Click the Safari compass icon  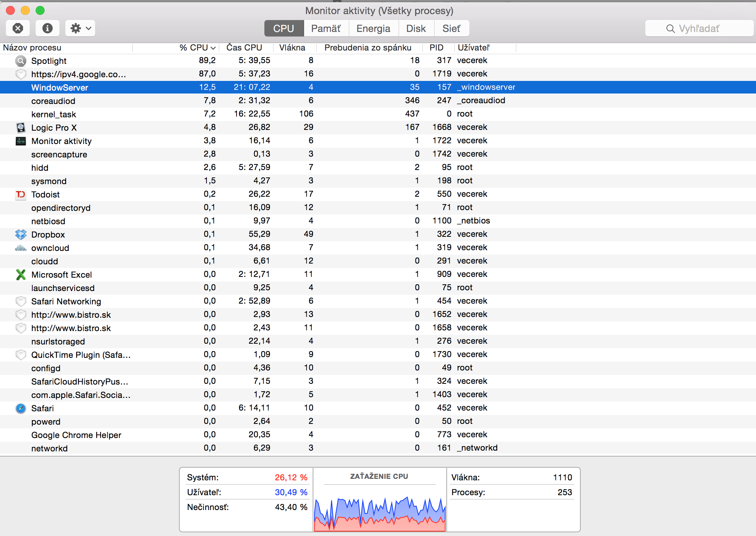pyautogui.click(x=21, y=408)
